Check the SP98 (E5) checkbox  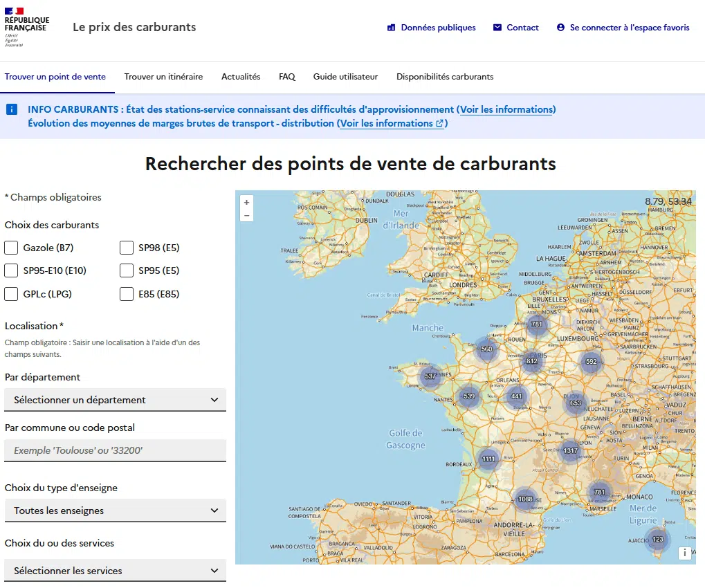coord(127,248)
